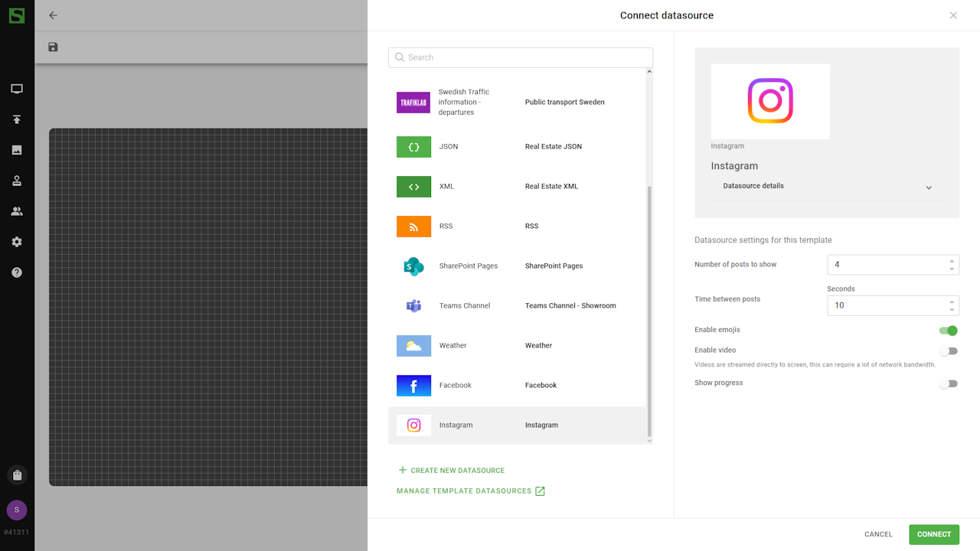This screenshot has width=980, height=551.
Task: Open the users icon in sidebar
Action: tap(17, 211)
